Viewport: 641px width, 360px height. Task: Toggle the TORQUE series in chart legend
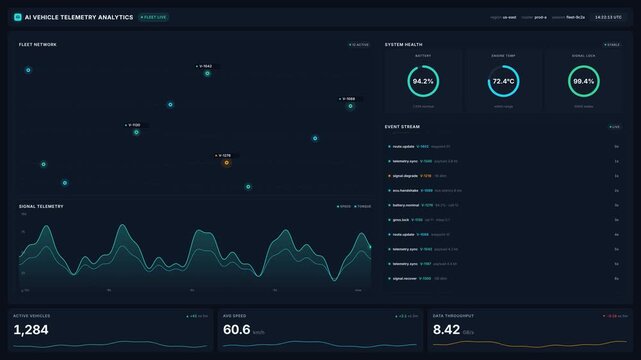tap(363, 206)
